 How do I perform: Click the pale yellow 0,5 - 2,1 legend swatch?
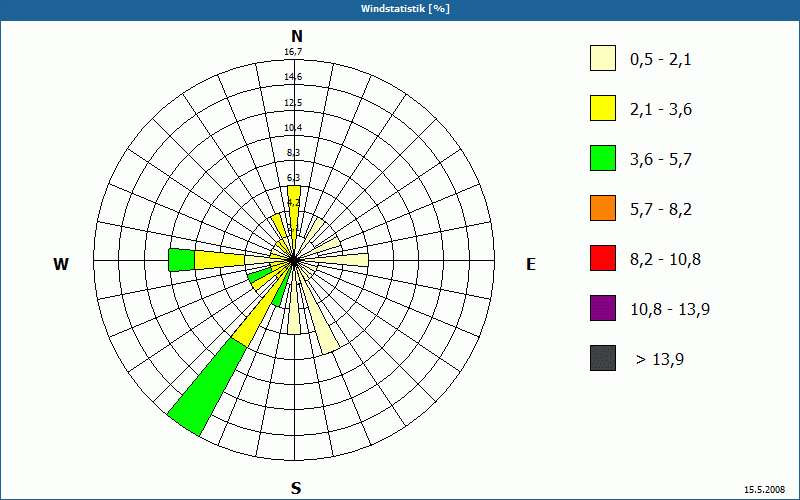[603, 58]
